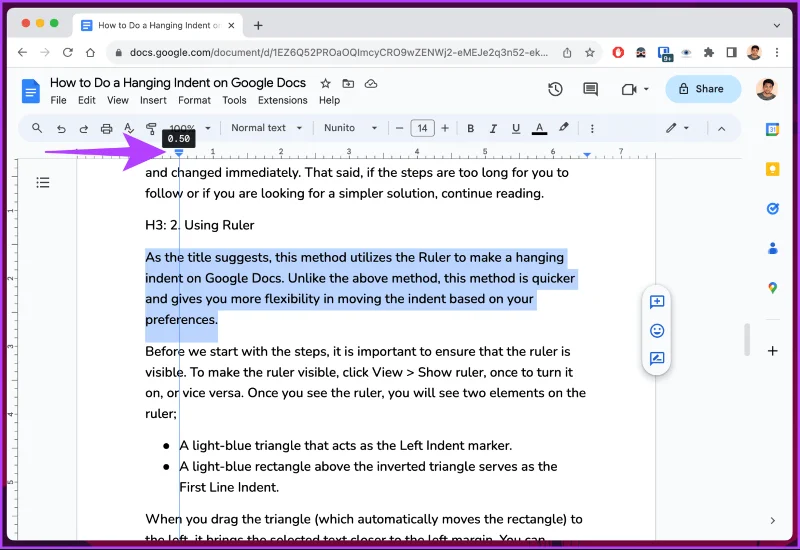800x550 pixels.
Task: Decrease font size
Action: tap(399, 129)
